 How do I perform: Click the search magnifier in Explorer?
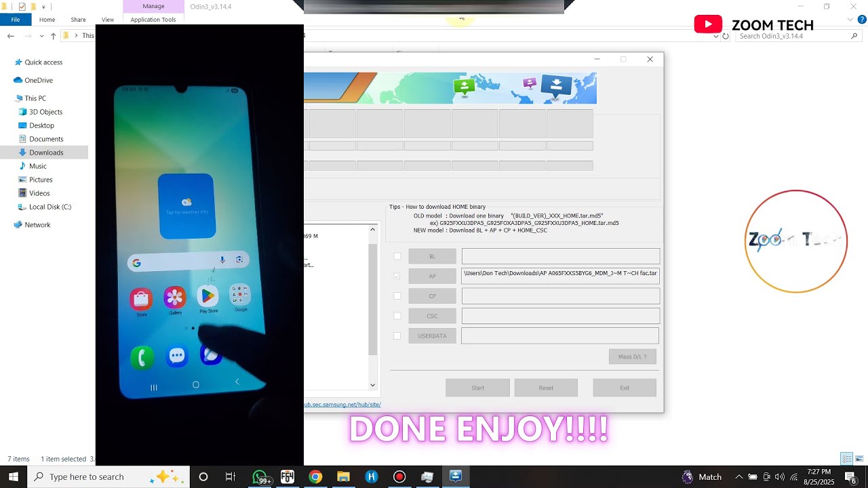[x=854, y=36]
